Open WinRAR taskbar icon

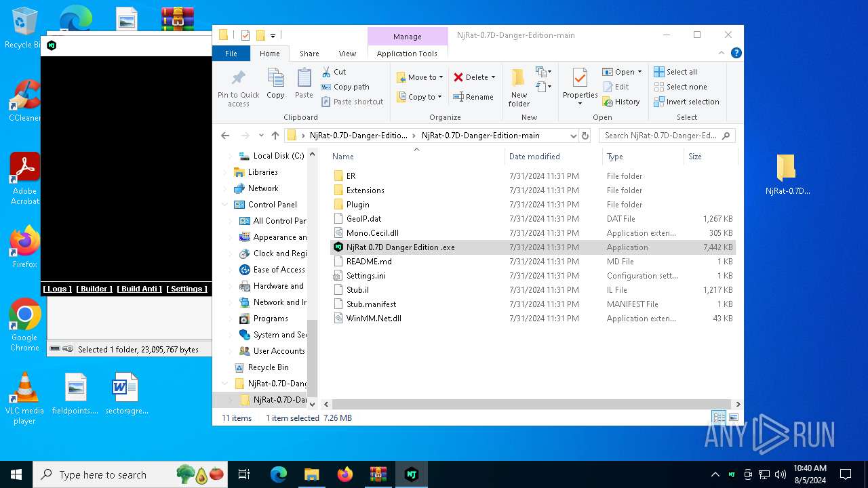[x=378, y=474]
